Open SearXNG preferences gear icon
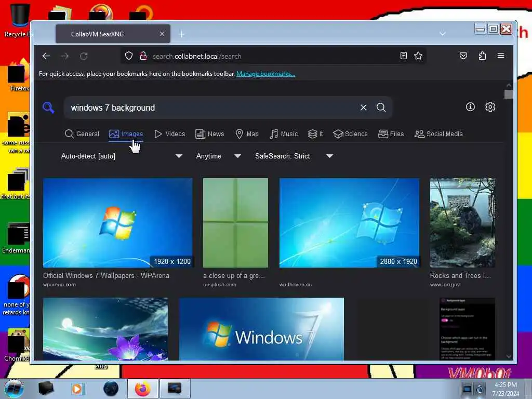Viewport: 532px width, 399px height. click(490, 107)
